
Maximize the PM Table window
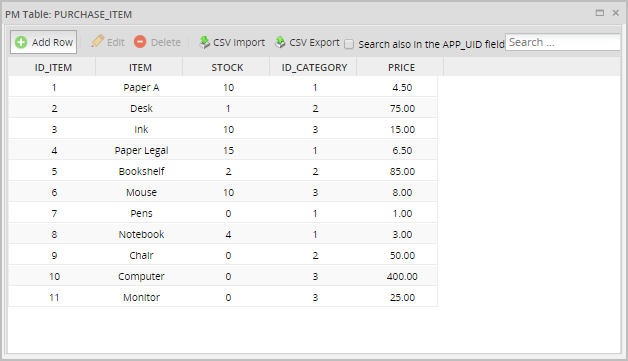point(600,13)
